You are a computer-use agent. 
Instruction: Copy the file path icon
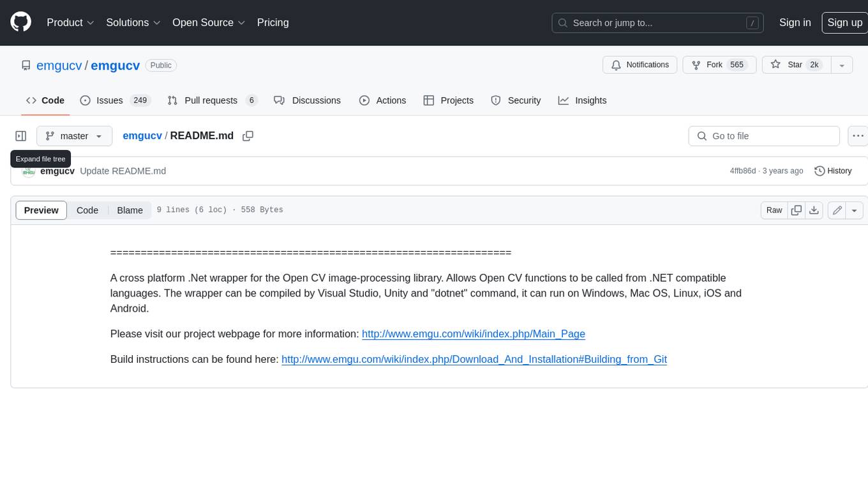click(x=248, y=136)
